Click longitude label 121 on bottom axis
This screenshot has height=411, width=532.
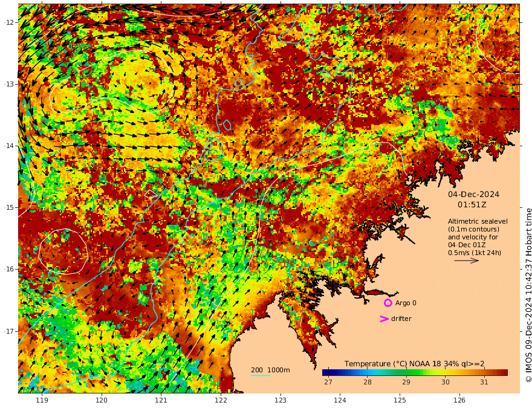click(161, 401)
